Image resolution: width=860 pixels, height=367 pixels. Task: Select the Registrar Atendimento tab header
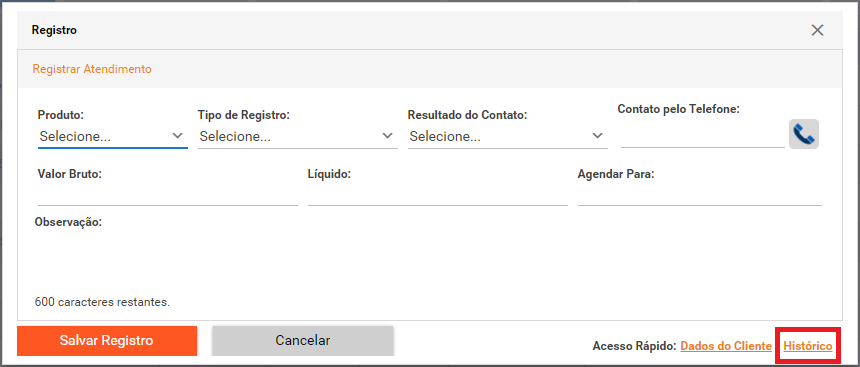coord(92,69)
